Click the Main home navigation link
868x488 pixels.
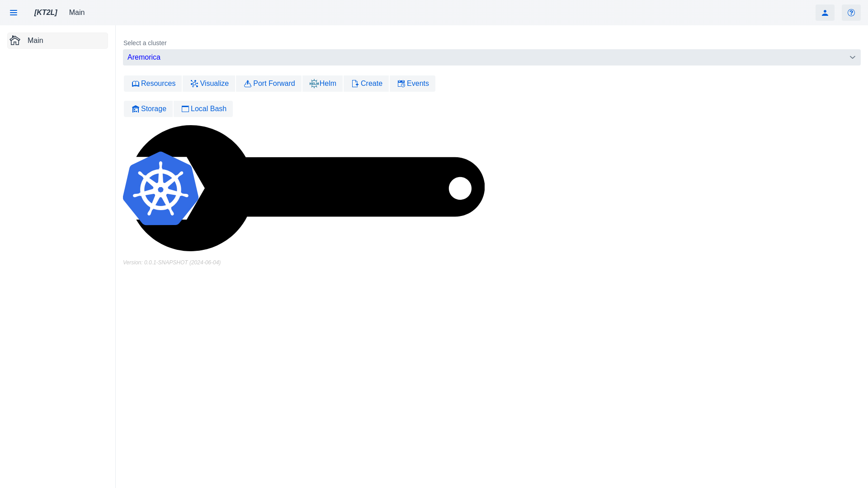(x=57, y=41)
